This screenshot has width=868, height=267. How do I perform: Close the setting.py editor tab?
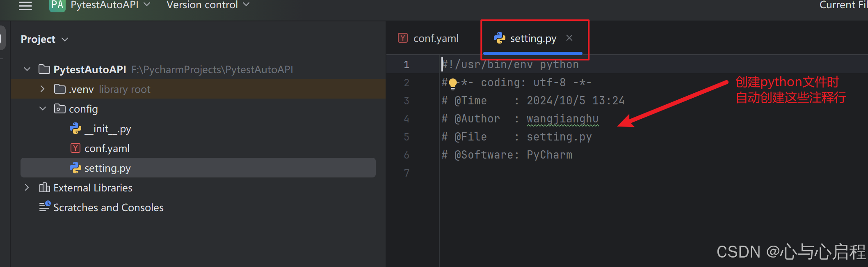(569, 38)
